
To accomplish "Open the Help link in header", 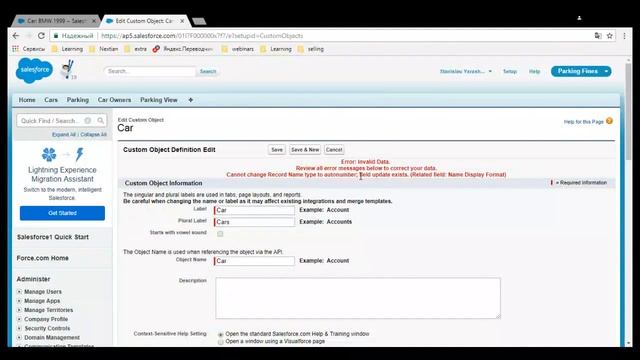I will pos(534,71).
